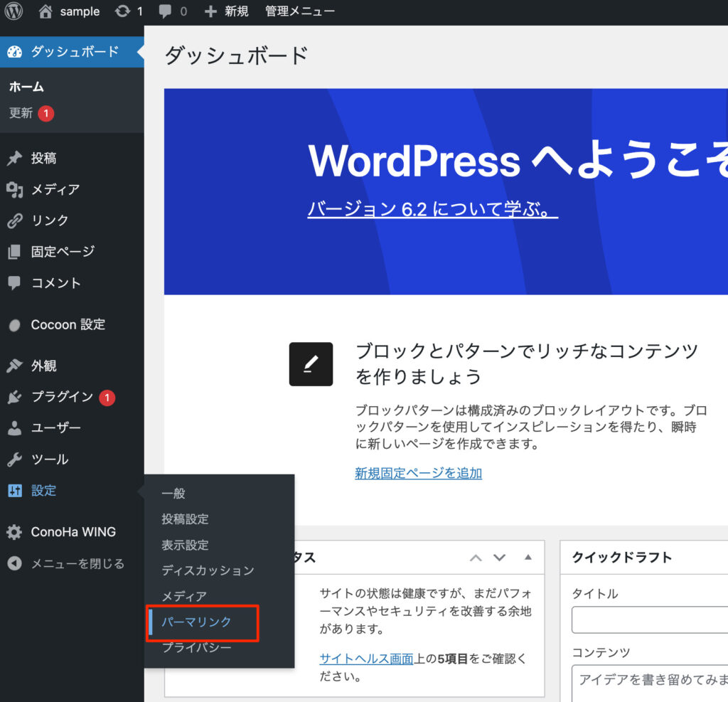Viewport: 728px width, 702px height.
Task: Collapse the site health widget with the triangle toggle
Action: coord(528,557)
